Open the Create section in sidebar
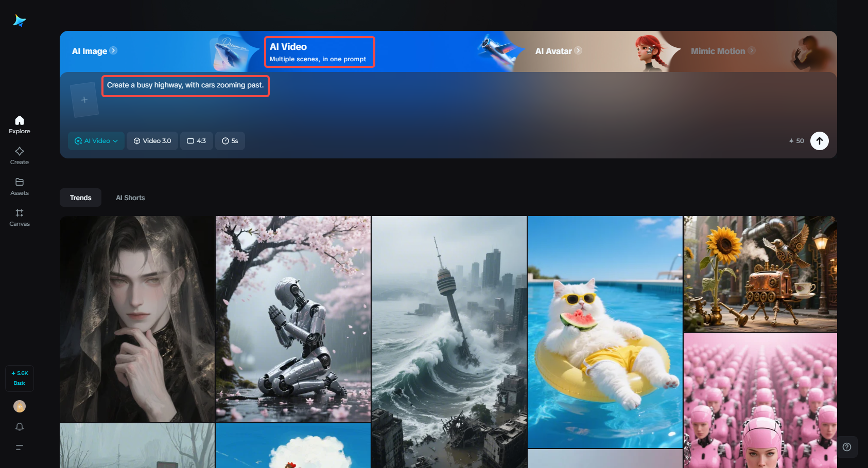Screen dimensions: 868x468 pyautogui.click(x=20, y=156)
